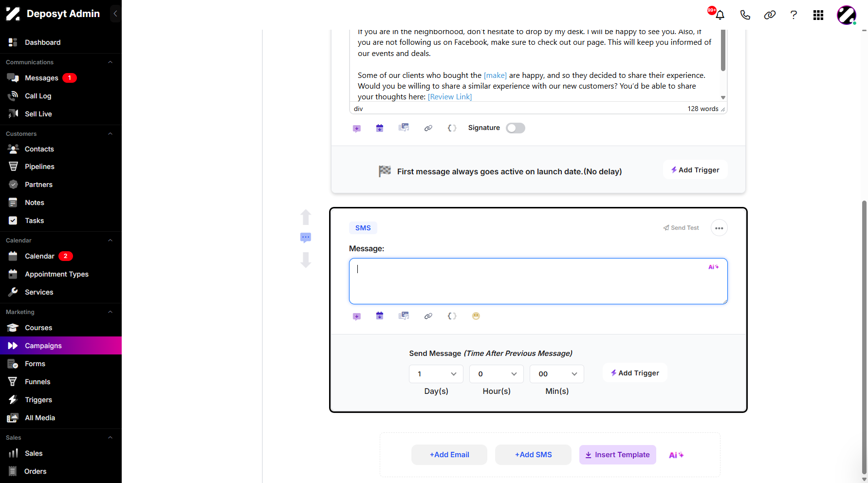
Task: Click the calendar icon under SMS message
Action: [x=380, y=316]
